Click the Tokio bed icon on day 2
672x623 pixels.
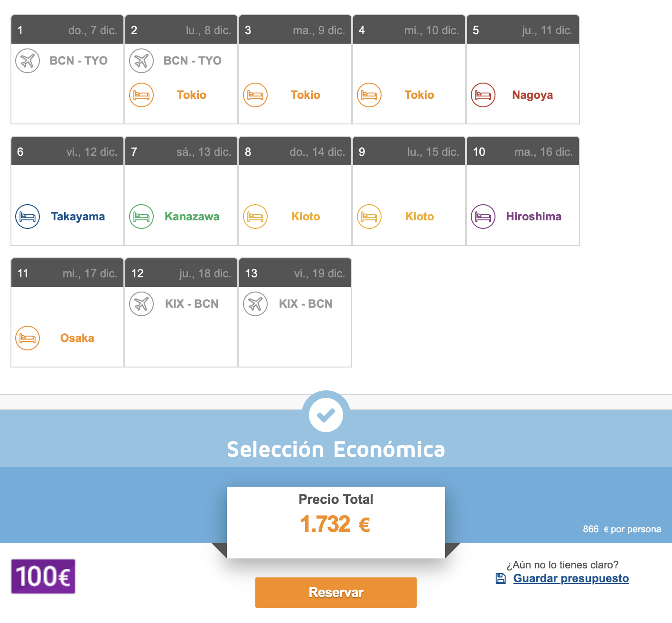(x=141, y=95)
